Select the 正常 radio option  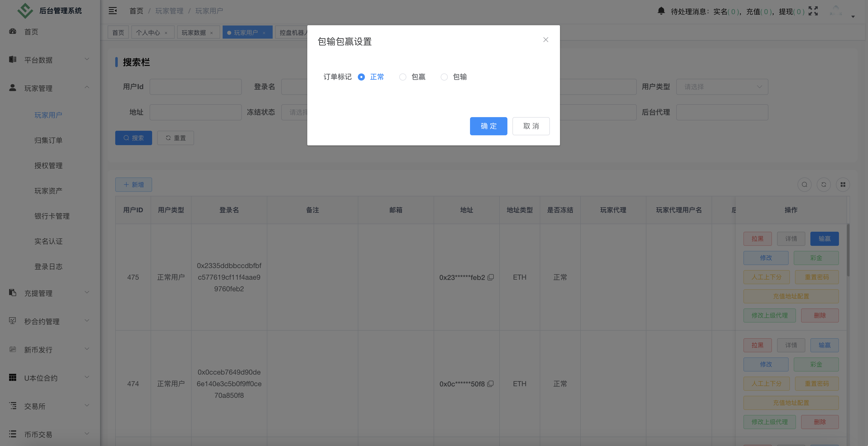pyautogui.click(x=361, y=77)
